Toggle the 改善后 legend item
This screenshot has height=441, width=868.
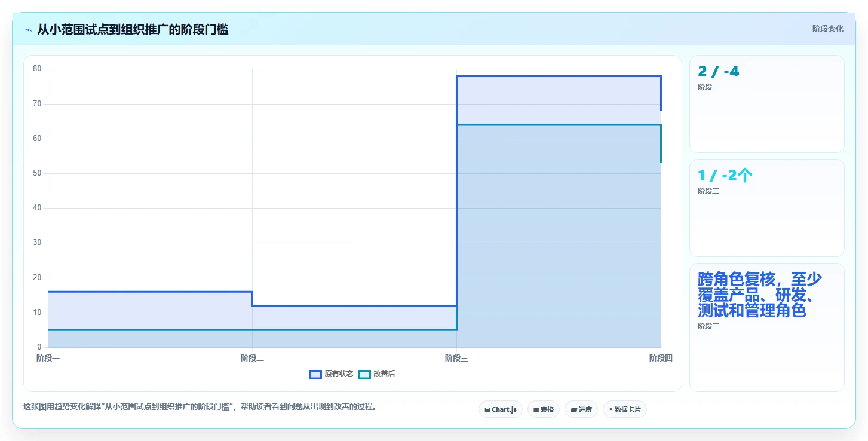pos(377,374)
